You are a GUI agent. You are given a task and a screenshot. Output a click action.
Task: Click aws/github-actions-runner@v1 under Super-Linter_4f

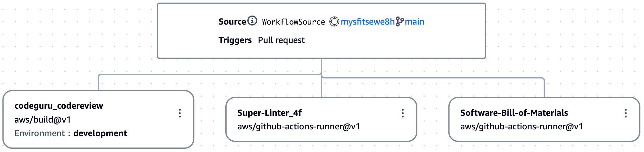tap(299, 126)
